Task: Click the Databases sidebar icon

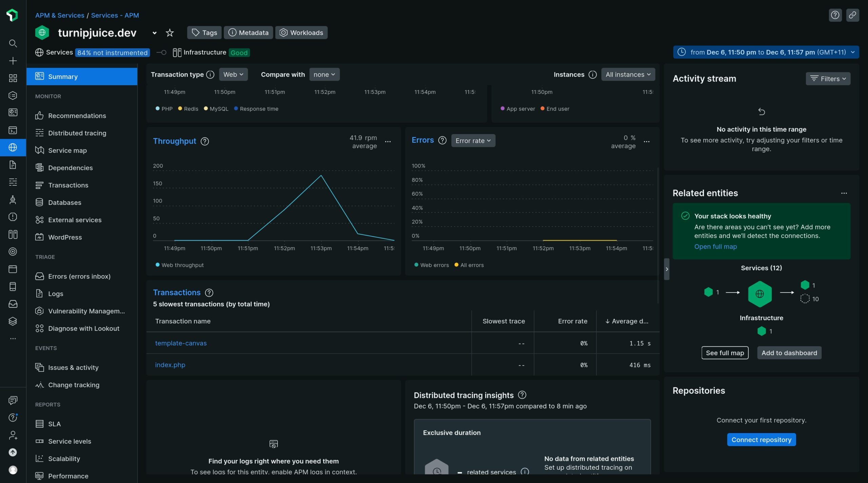Action: click(38, 202)
